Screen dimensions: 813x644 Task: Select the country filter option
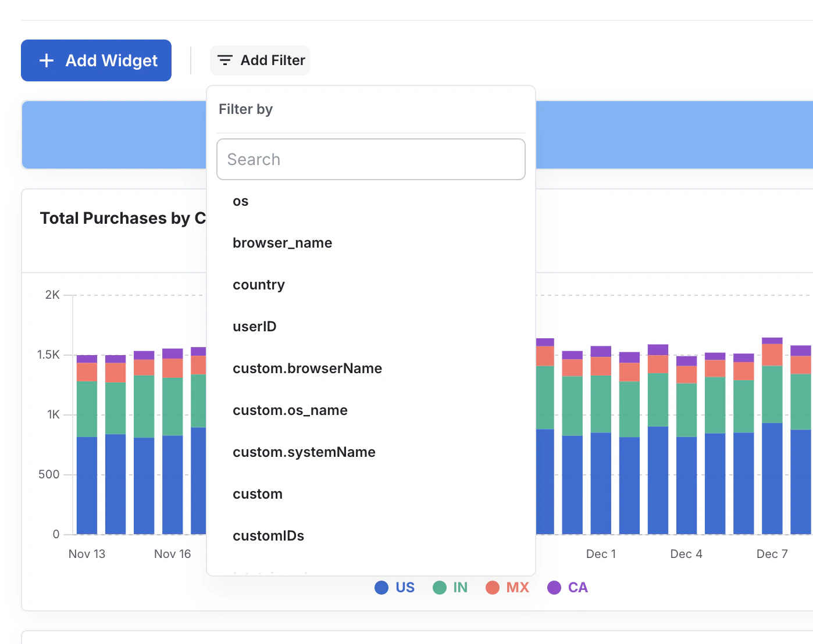tap(259, 285)
